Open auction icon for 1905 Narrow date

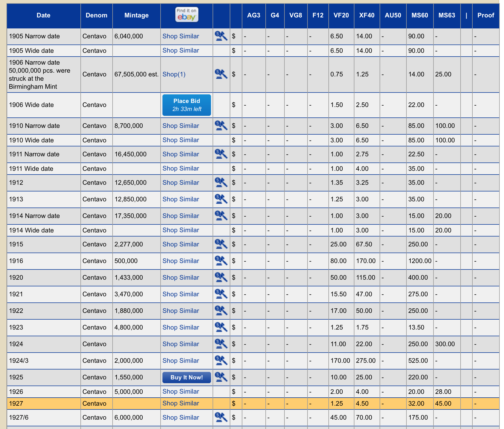coord(221,36)
